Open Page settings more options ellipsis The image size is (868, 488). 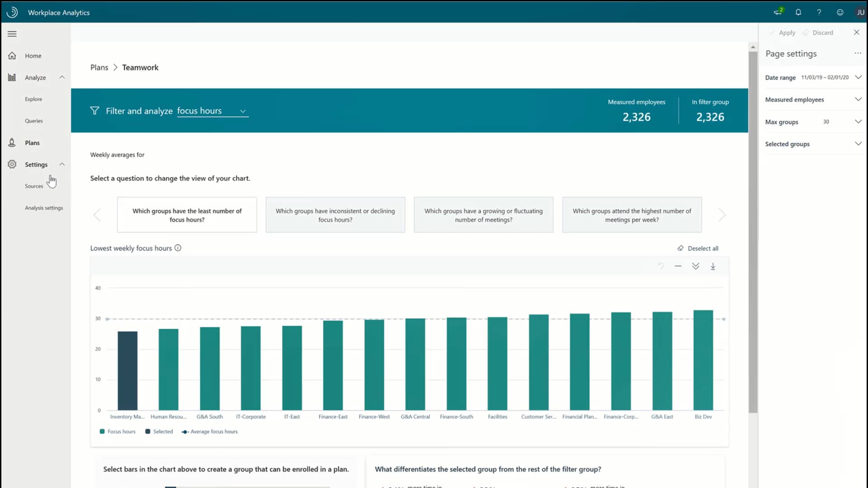(858, 53)
